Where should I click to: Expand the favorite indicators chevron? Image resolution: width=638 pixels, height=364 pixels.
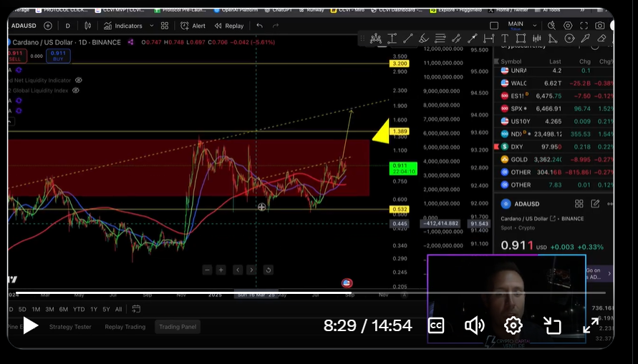[151, 26]
